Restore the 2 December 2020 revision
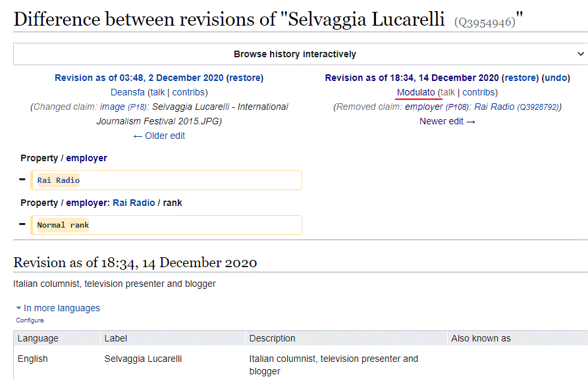The height and width of the screenshot is (379, 588). click(245, 78)
